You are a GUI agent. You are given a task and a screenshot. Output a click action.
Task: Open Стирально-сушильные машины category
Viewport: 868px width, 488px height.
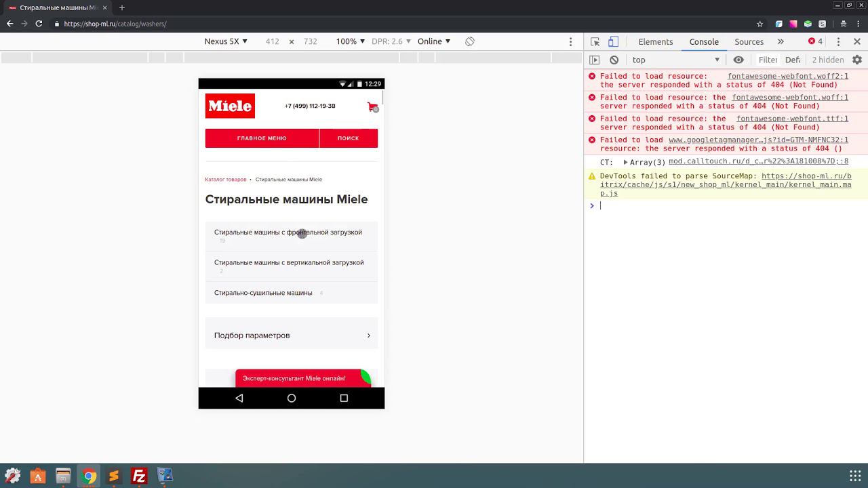[291, 293]
